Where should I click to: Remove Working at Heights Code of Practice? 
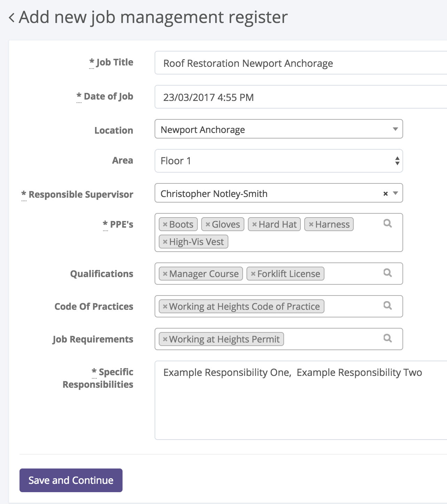165,307
